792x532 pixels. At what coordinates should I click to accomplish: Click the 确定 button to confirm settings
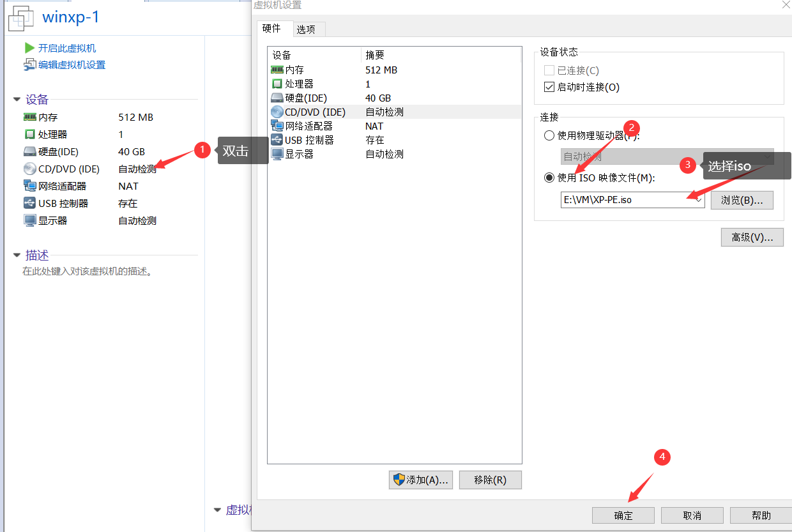point(623,515)
